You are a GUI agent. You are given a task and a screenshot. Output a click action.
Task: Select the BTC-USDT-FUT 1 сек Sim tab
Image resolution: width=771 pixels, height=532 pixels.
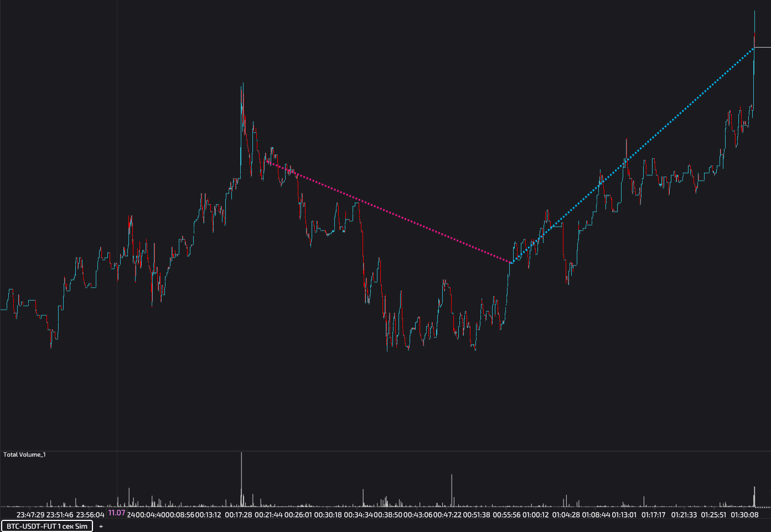click(46, 526)
